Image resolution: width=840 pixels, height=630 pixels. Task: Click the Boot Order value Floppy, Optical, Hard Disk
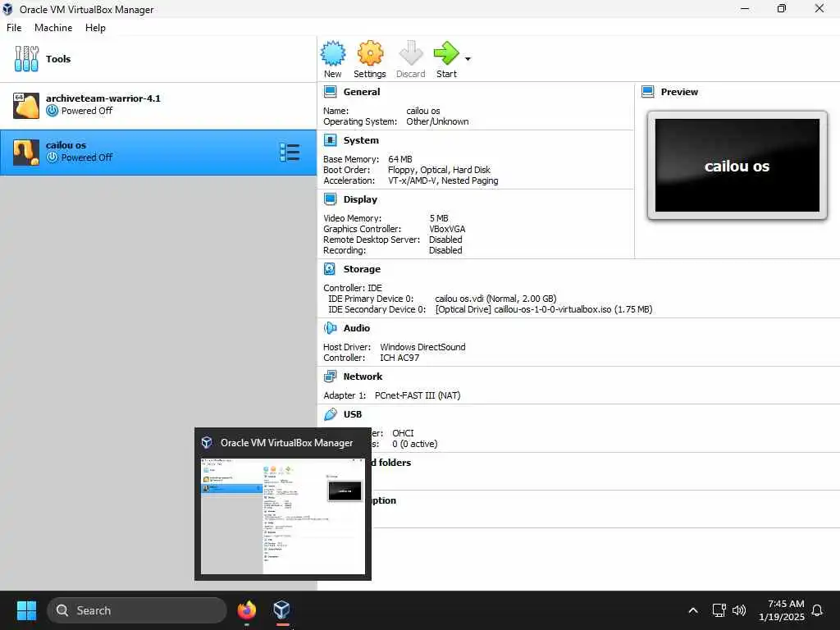(x=439, y=170)
